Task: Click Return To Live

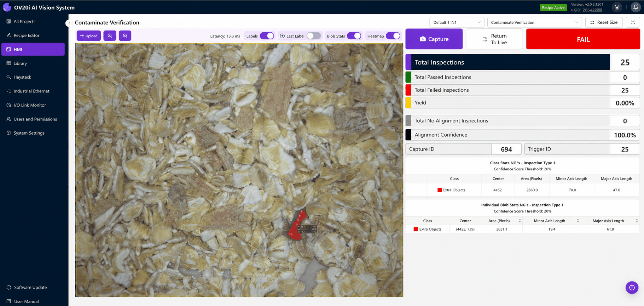Action: 494,39
